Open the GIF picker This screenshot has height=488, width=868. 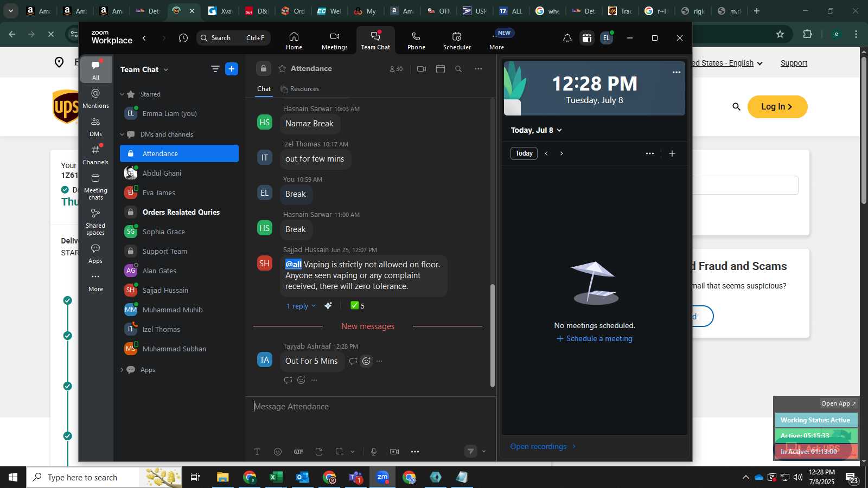pyautogui.click(x=298, y=452)
